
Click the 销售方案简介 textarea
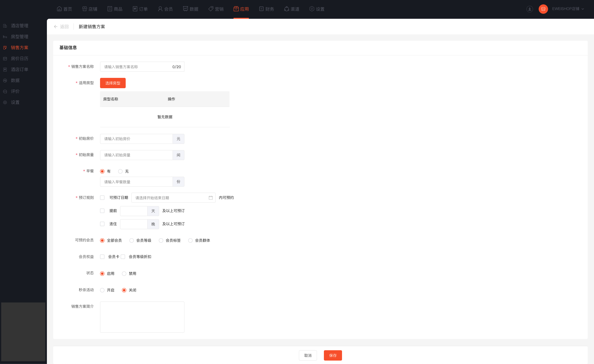pos(142,317)
